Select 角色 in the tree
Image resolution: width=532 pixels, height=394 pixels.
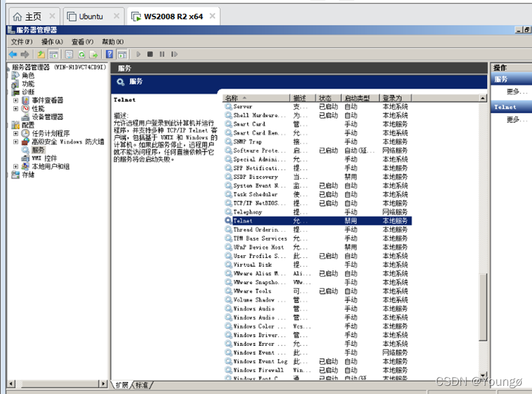28,75
